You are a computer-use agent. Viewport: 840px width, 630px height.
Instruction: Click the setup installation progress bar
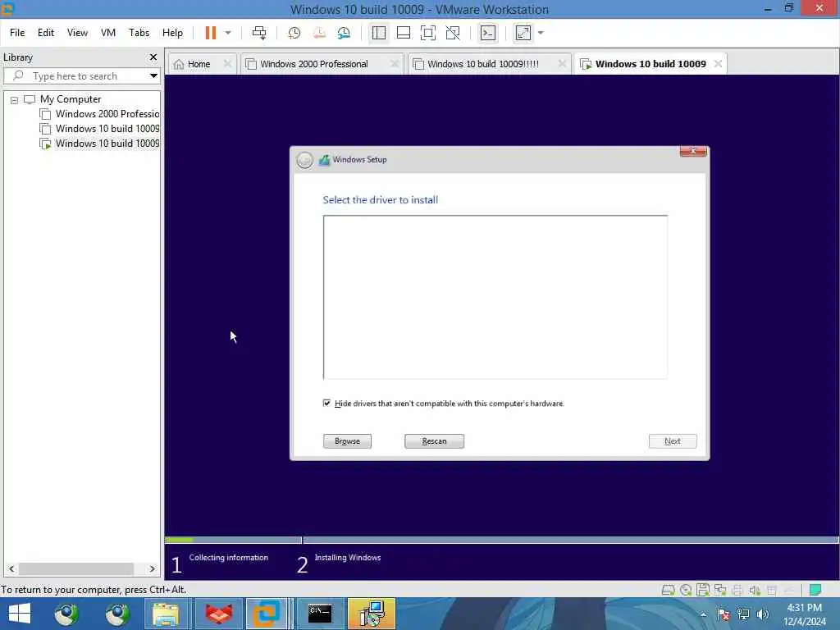click(x=501, y=540)
